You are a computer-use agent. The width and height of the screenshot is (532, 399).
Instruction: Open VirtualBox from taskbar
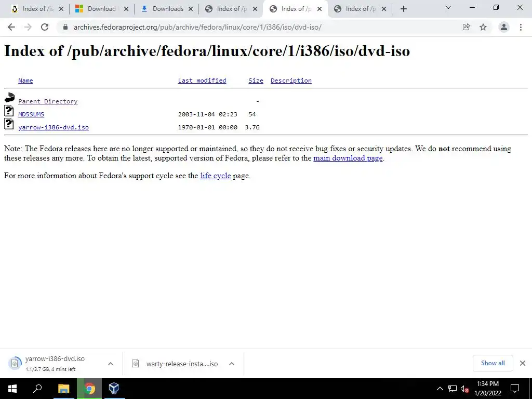pyautogui.click(x=114, y=389)
